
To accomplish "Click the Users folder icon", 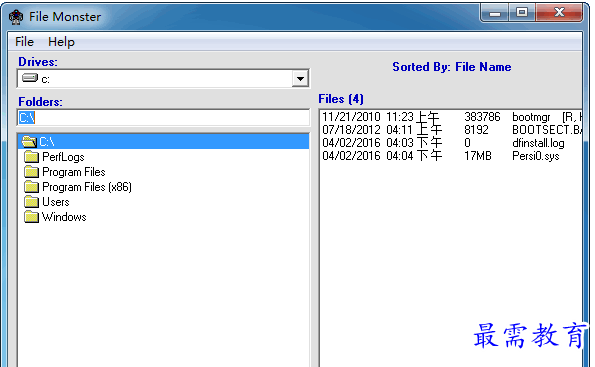I will 31,202.
